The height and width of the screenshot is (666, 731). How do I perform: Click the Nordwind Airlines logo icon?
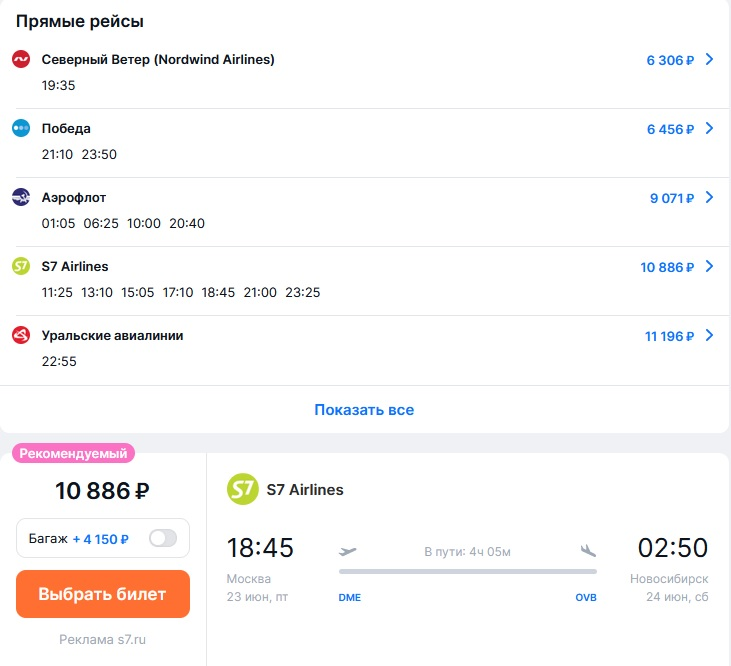tap(21, 60)
